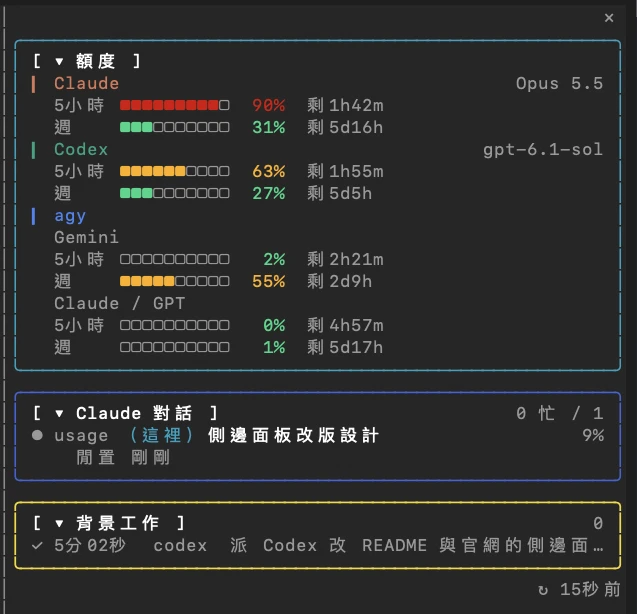Click the 0 忙 / 1 busy counter
Screen dimensions: 637x614
pos(559,414)
